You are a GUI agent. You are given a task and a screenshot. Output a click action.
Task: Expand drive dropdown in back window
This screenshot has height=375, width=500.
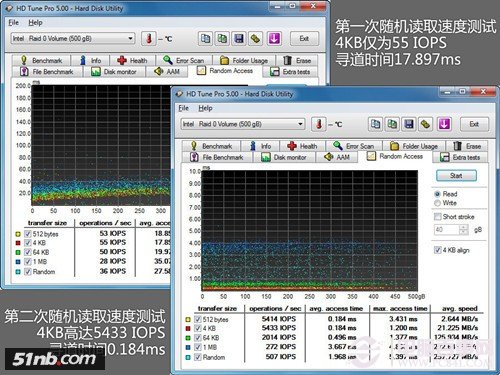click(130, 38)
